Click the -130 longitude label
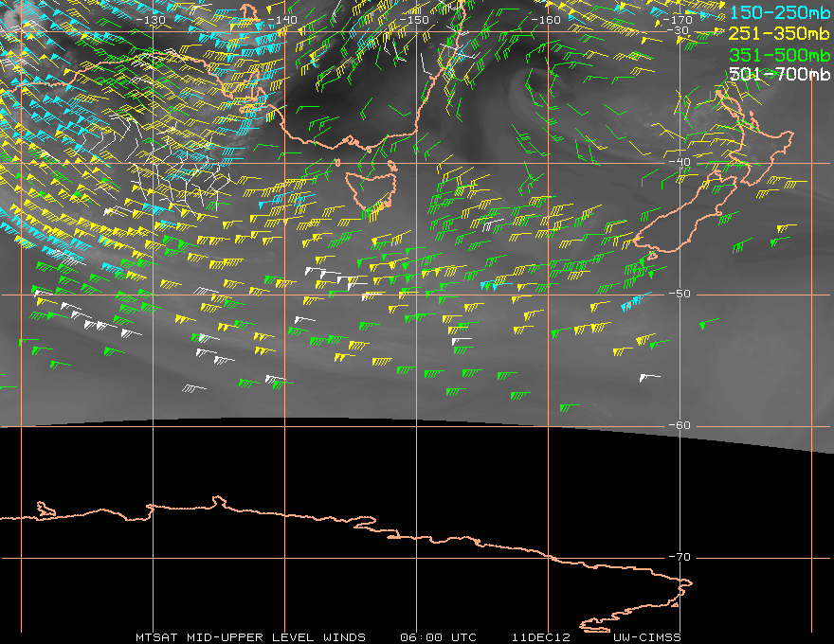Screen dimensions: 834x644 [151, 20]
